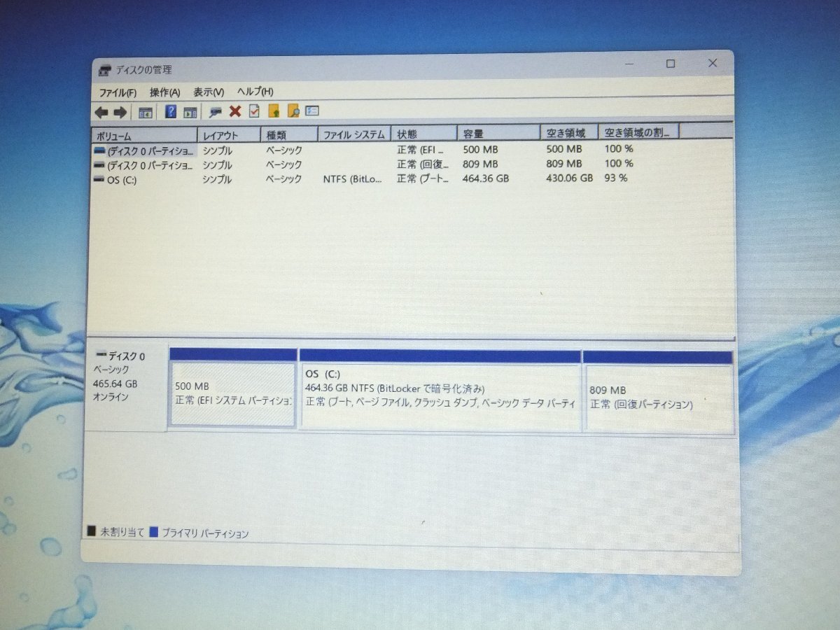Screen dimensions: 840x630
Task: Sort by 状態 column header
Action: [424, 133]
